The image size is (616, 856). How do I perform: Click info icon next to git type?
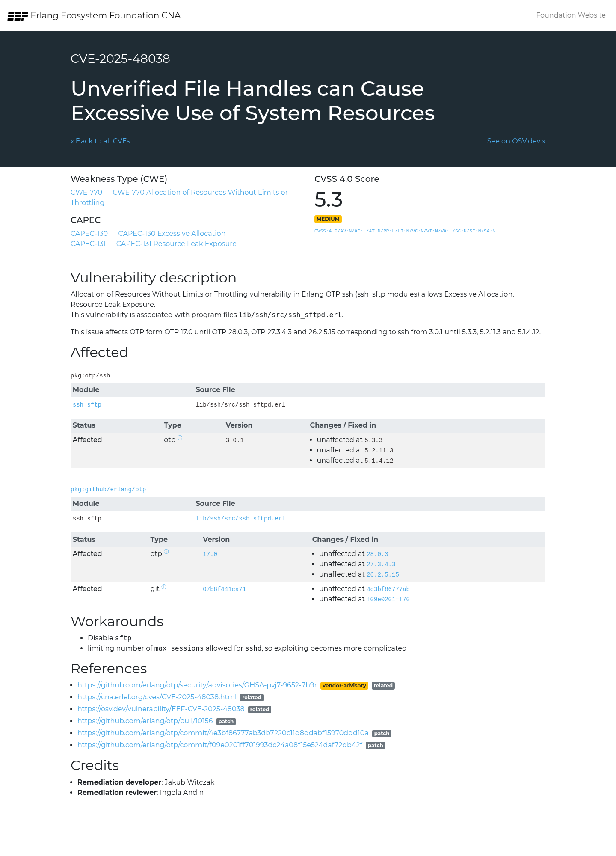coord(164,586)
